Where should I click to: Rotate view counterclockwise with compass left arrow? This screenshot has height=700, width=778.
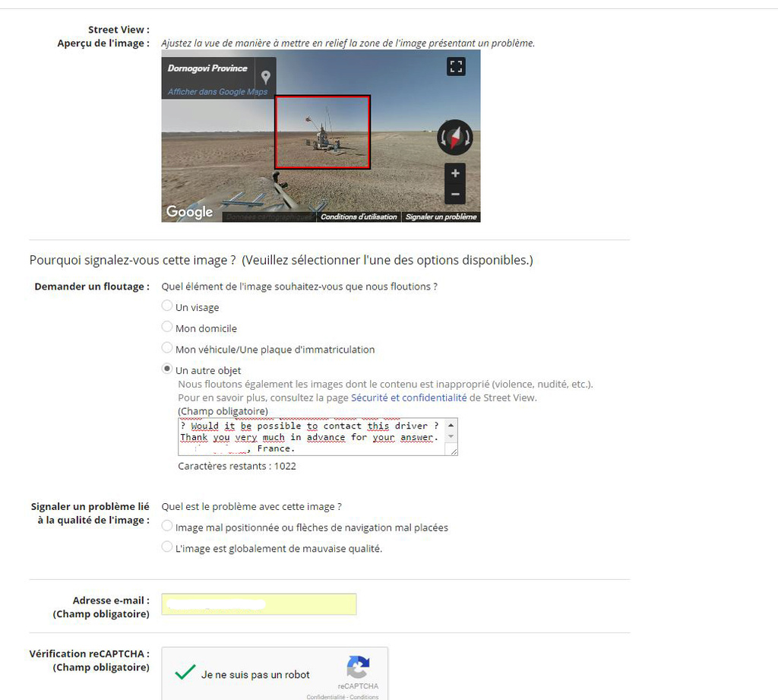444,138
